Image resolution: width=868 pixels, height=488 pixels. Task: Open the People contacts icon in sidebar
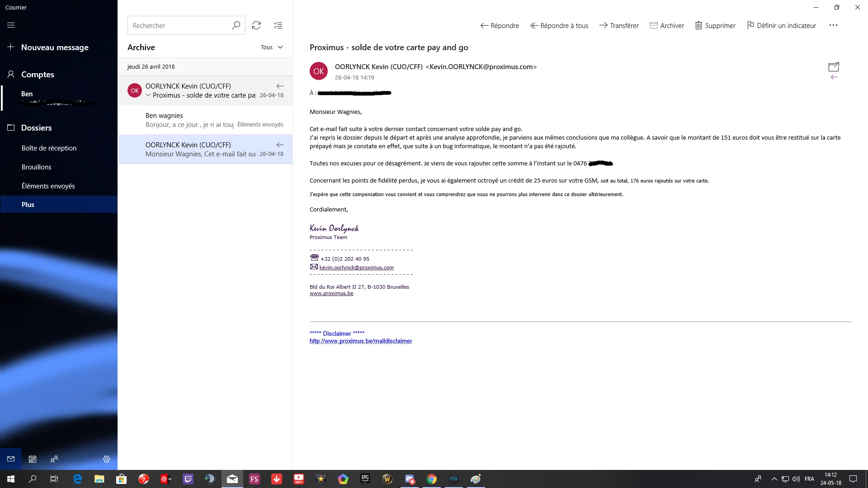tap(54, 459)
